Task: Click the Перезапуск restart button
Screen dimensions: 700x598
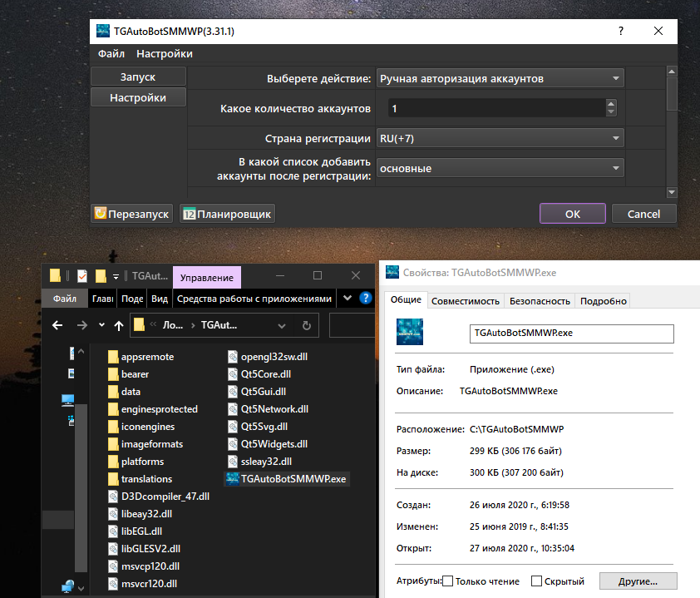Action: 131,214
